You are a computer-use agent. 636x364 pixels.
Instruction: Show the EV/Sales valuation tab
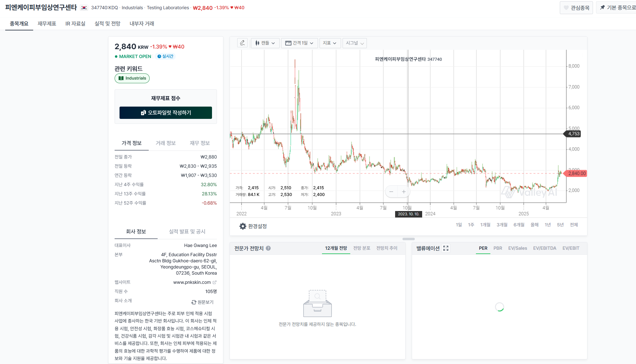(517, 248)
